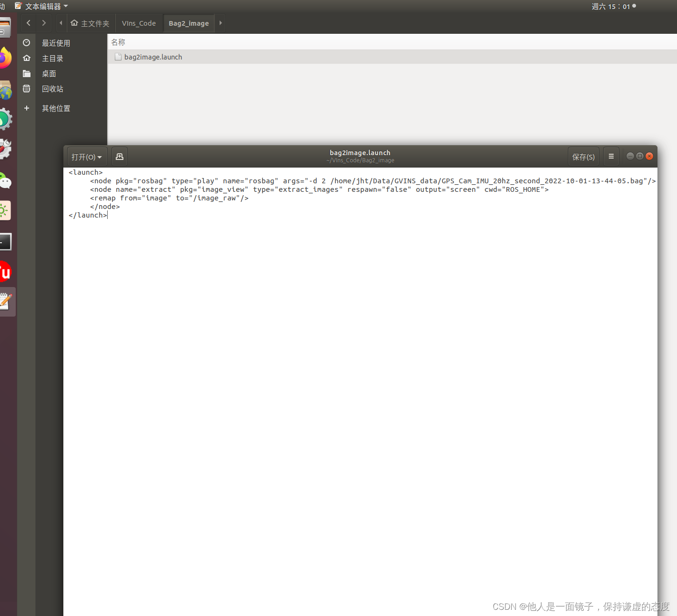677x616 pixels.
Task: Open the bag2image.launch file in the list
Action: tap(153, 57)
